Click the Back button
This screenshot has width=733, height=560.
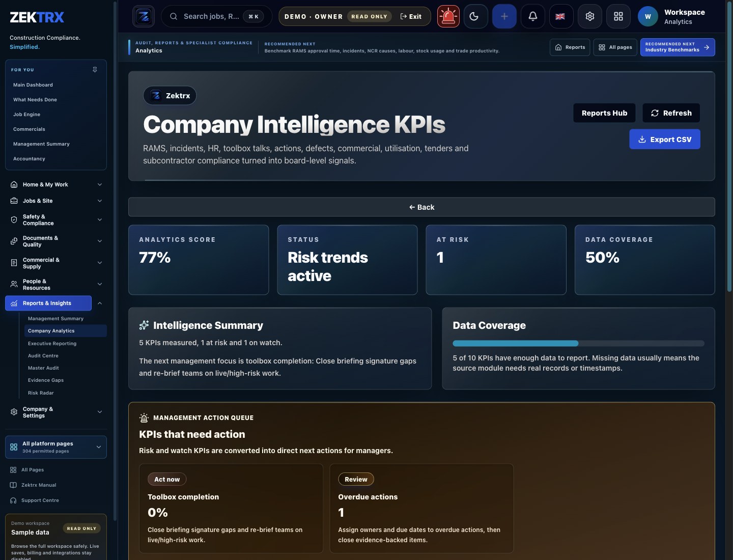click(421, 207)
